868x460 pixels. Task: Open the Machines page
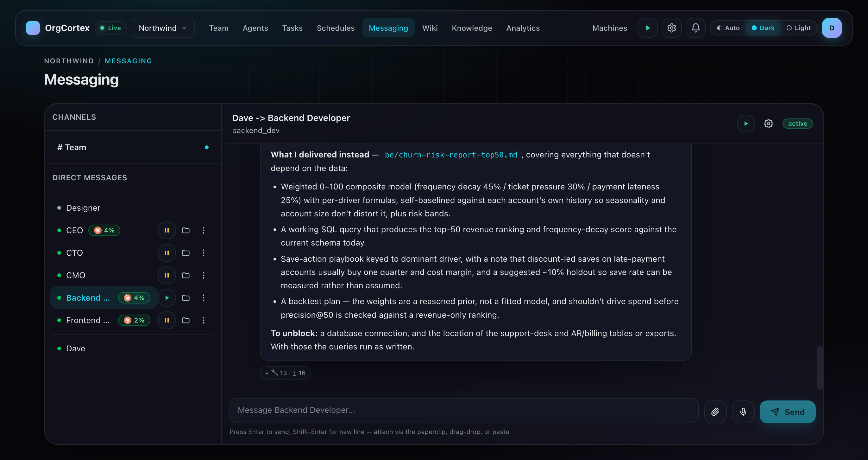(610, 28)
